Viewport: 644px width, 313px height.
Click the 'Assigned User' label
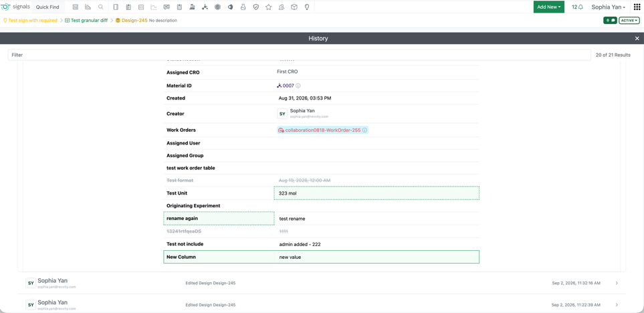pyautogui.click(x=183, y=143)
